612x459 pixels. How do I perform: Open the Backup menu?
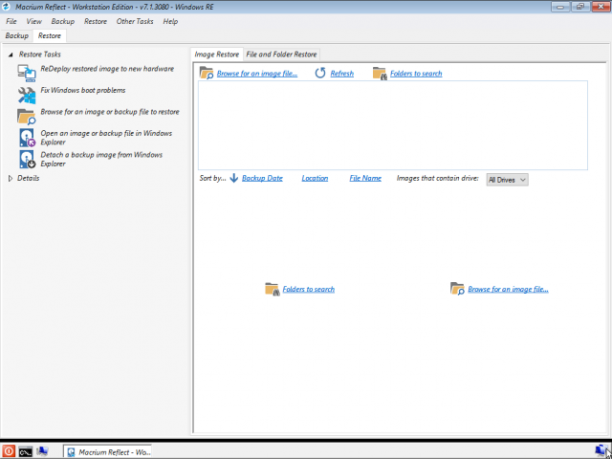click(x=63, y=21)
